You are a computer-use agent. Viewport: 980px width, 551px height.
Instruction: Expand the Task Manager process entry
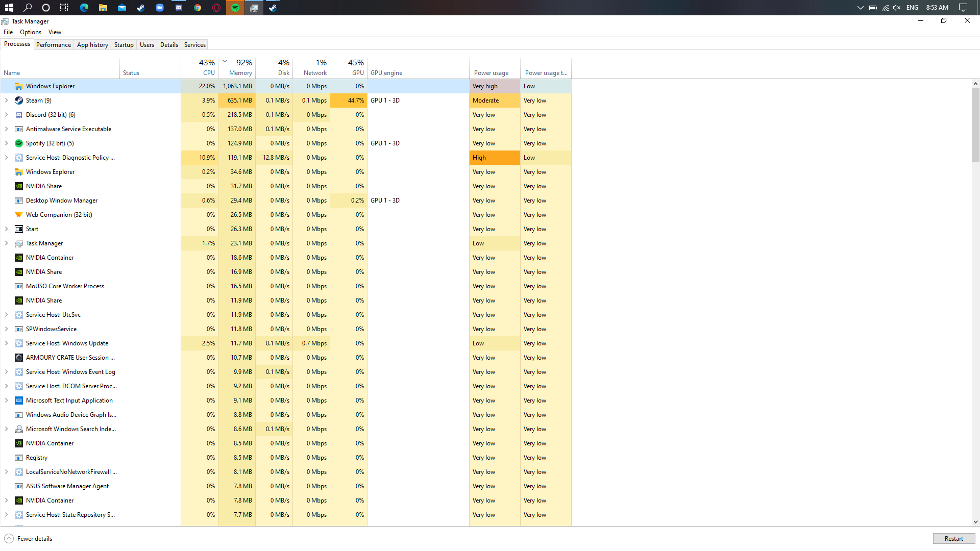pos(6,243)
